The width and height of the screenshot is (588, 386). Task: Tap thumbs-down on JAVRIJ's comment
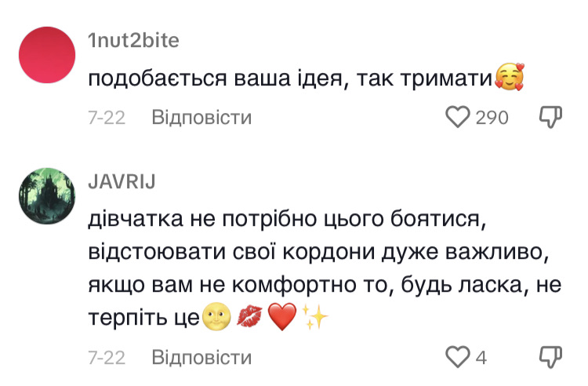coord(551,358)
